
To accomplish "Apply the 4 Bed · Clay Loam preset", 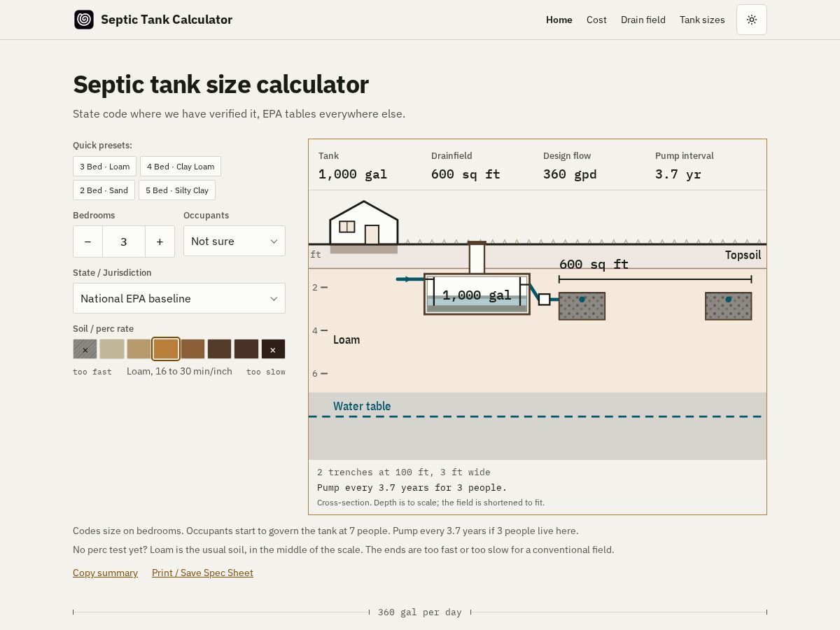I will [x=181, y=167].
